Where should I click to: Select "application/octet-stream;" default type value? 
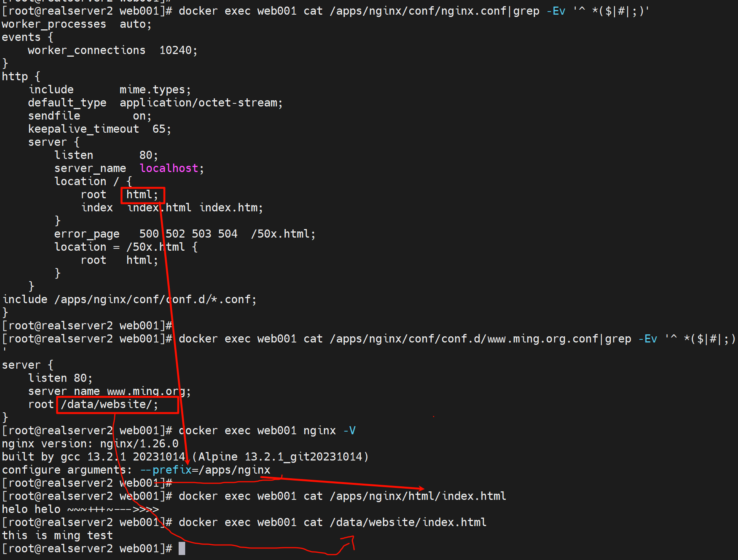click(x=201, y=103)
